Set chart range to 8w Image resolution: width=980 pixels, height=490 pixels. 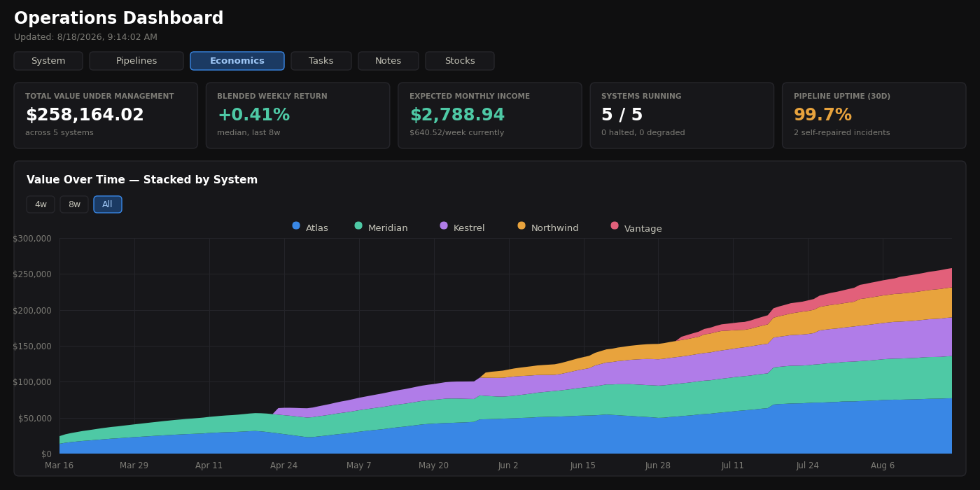point(74,204)
